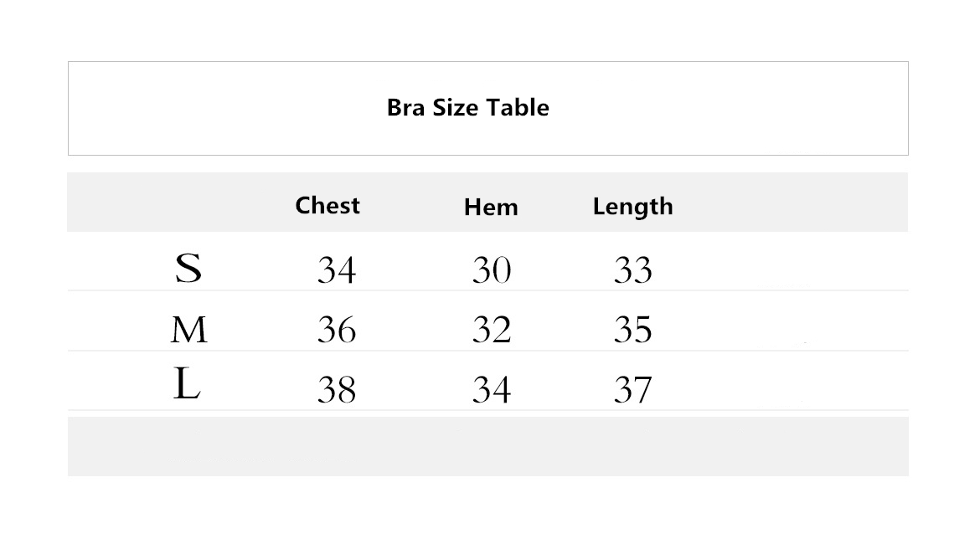
Task: Click length value 33 for size S
Action: 632,270
